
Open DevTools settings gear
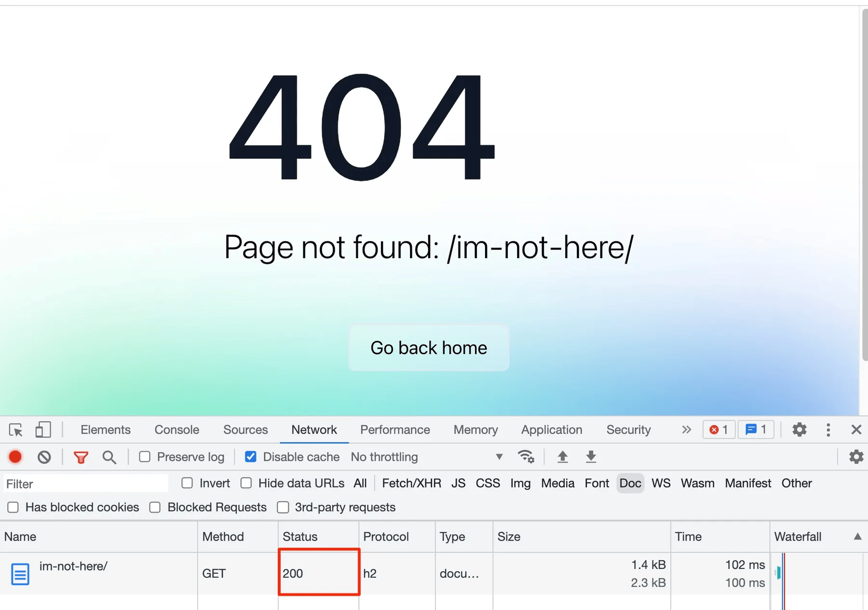coord(800,430)
